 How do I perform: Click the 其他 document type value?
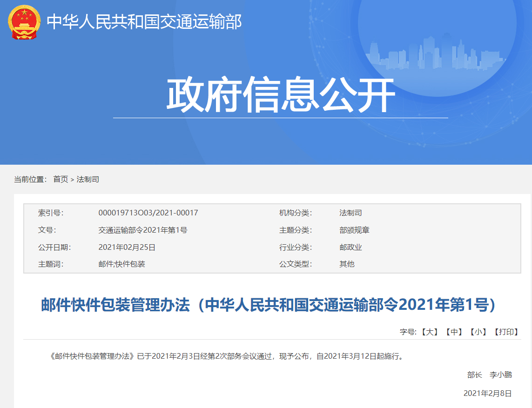pyautogui.click(x=347, y=264)
